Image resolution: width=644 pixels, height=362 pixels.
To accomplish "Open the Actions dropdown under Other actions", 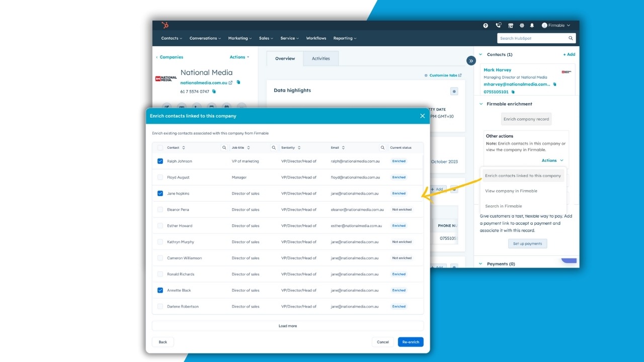I will tap(552, 160).
